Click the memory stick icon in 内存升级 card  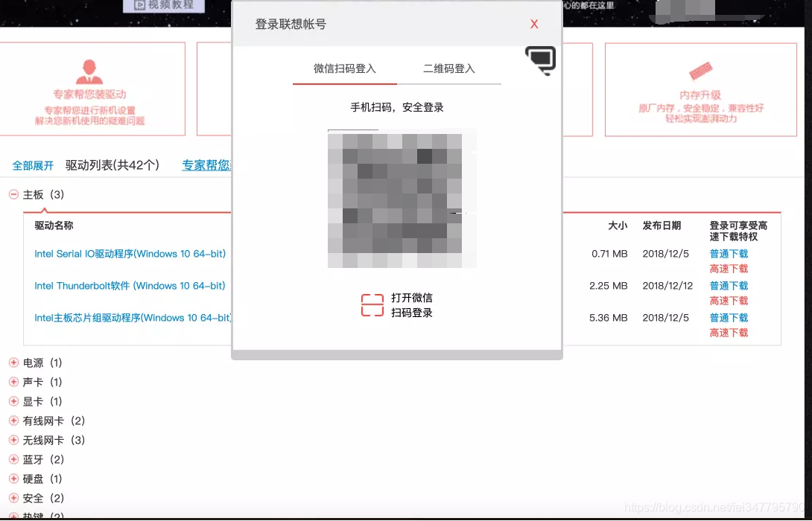tap(700, 72)
